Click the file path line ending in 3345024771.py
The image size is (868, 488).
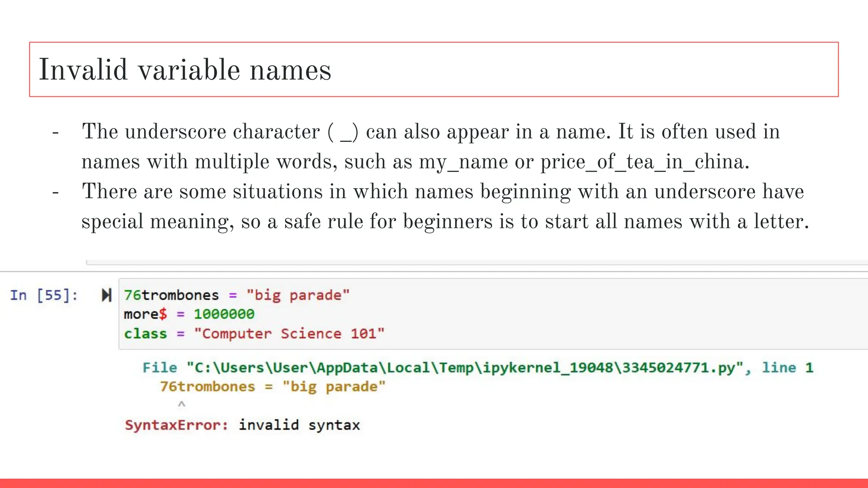pyautogui.click(x=478, y=368)
